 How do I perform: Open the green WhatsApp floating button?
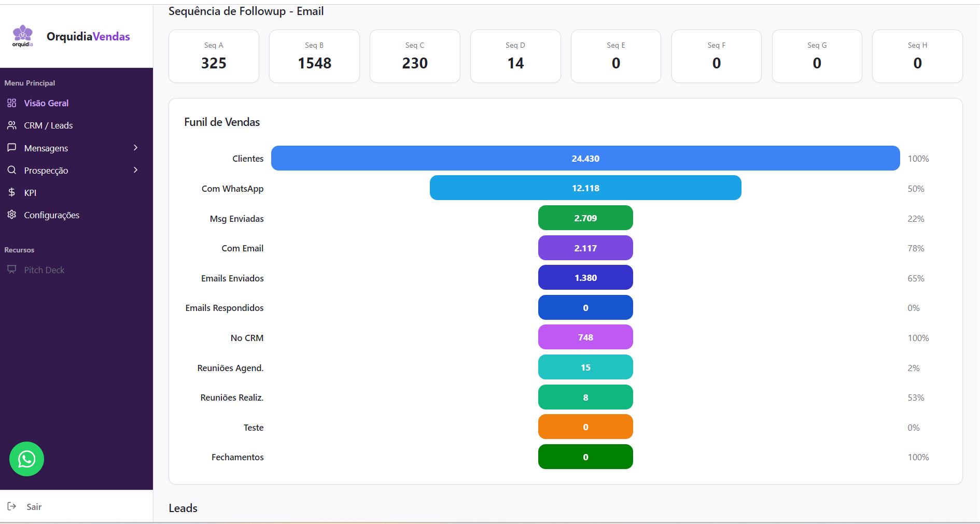pos(26,459)
